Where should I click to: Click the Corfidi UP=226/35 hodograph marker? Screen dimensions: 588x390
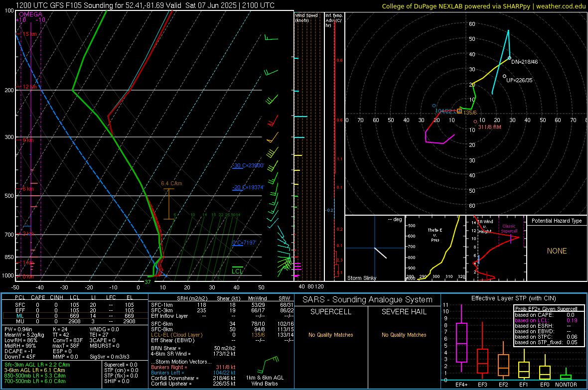504,76
